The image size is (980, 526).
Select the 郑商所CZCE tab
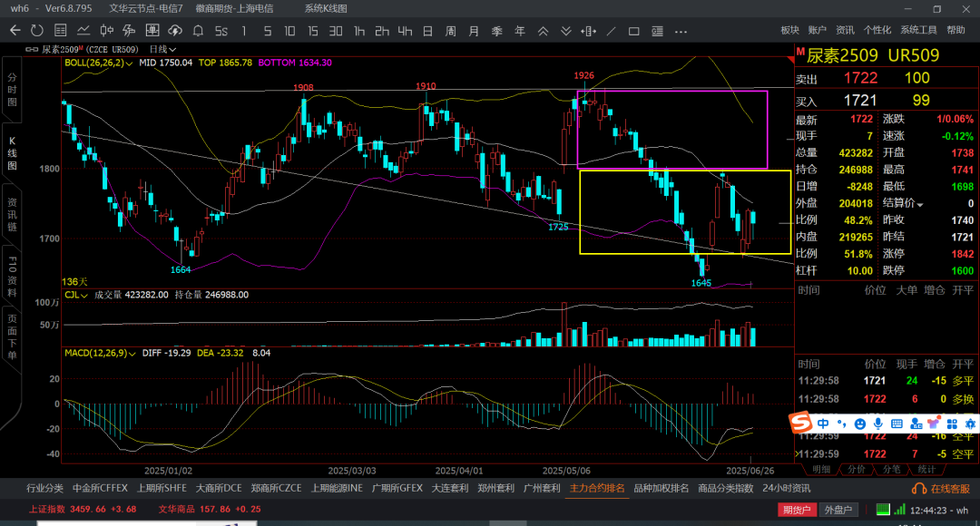pyautogui.click(x=276, y=488)
